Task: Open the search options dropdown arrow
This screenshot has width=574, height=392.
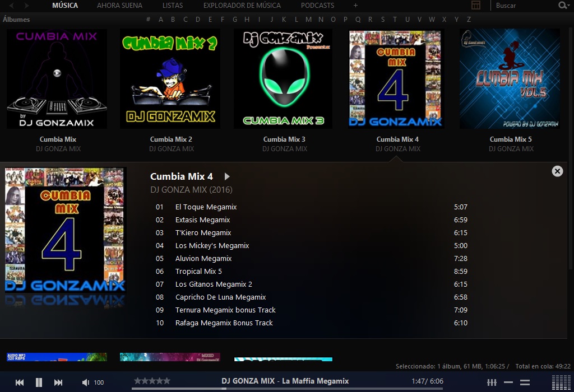Action: pos(568,5)
